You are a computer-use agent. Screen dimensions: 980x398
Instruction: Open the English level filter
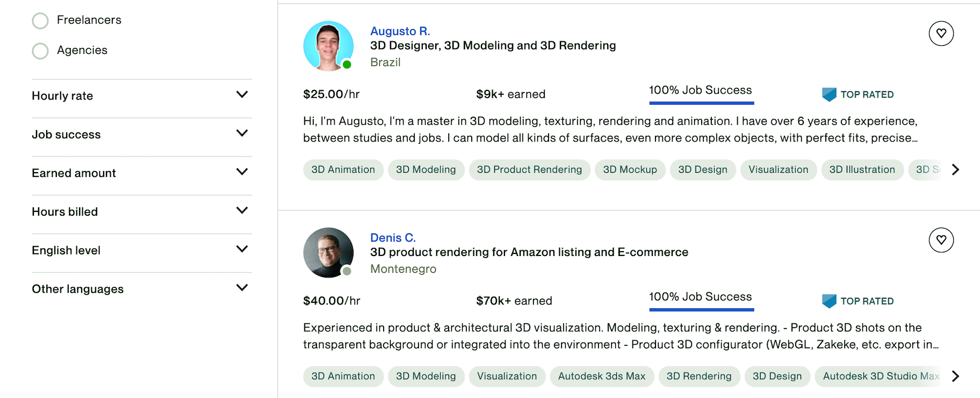pos(242,250)
